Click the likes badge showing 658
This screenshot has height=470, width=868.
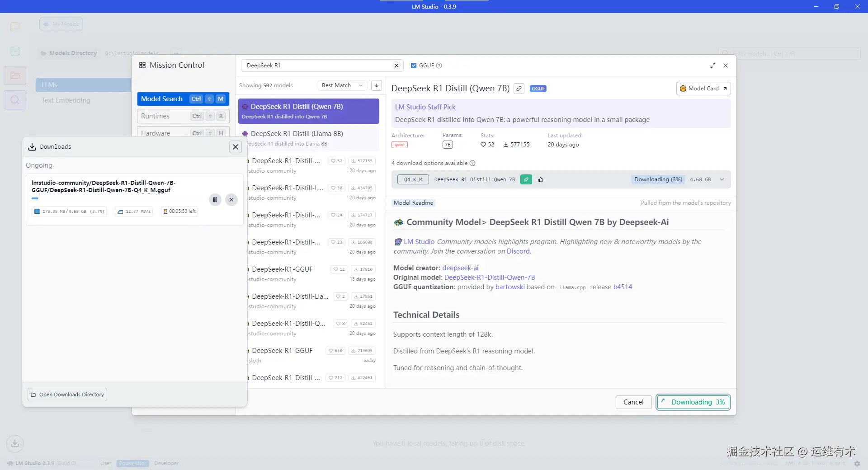(x=335, y=351)
